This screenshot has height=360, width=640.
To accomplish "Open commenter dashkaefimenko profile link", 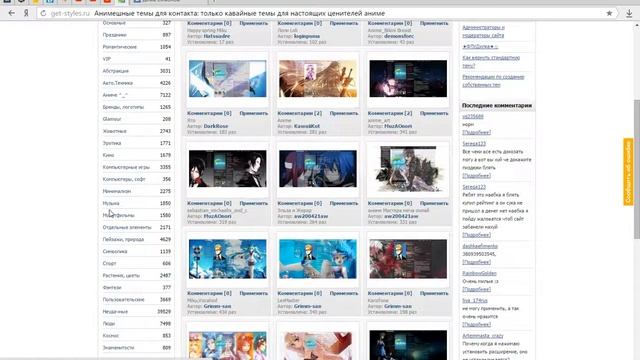I will [480, 246].
